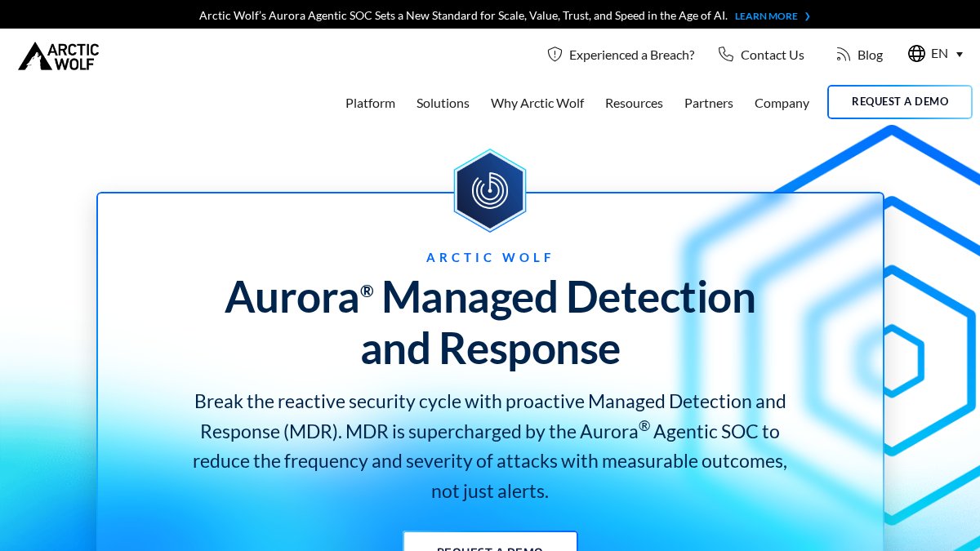The width and height of the screenshot is (980, 551).
Task: Click the phone icon beside Contact Us
Action: (726, 54)
